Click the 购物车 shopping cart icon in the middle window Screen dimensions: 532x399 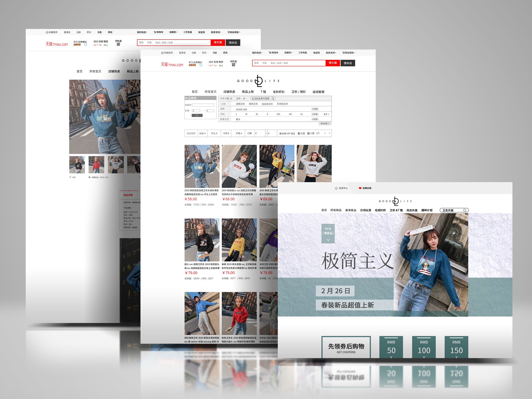(x=270, y=53)
